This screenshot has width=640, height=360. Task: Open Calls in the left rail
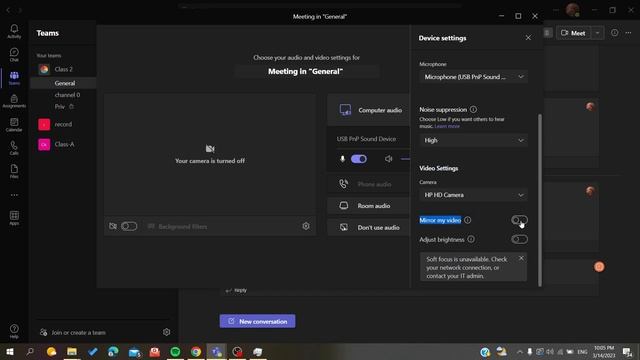pyautogui.click(x=14, y=148)
